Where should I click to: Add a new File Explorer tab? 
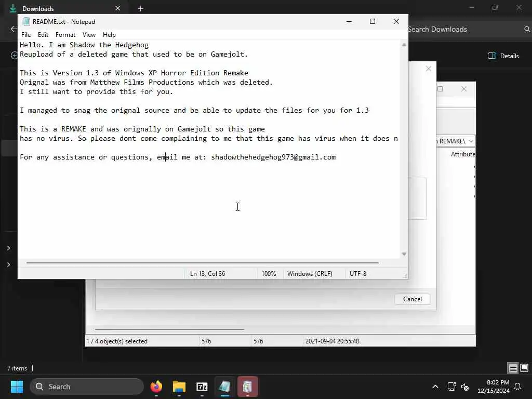click(140, 8)
